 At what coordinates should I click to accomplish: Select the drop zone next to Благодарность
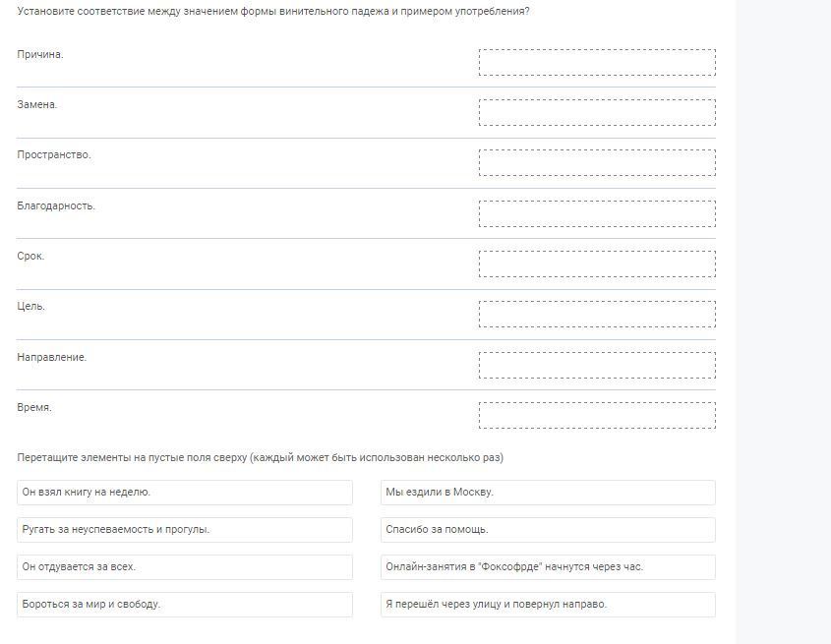[x=597, y=213]
